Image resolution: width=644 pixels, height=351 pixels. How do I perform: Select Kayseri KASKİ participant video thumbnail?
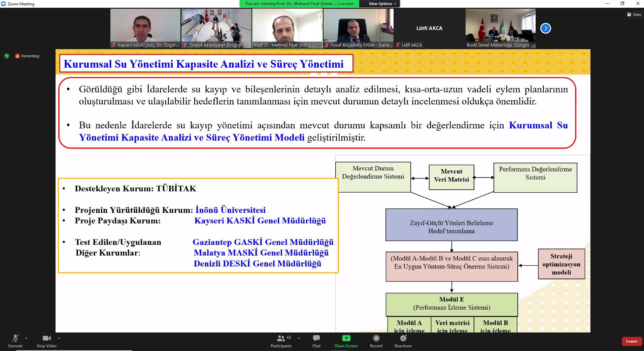coord(145,28)
